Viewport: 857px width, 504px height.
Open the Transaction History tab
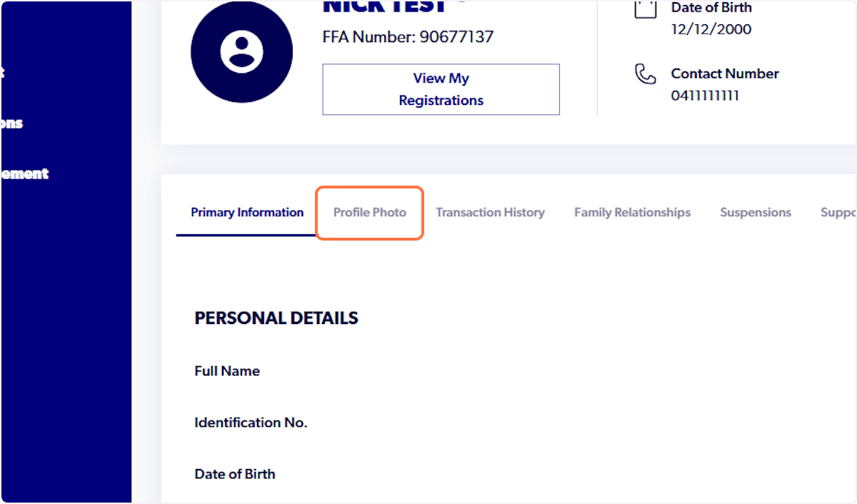(x=490, y=213)
